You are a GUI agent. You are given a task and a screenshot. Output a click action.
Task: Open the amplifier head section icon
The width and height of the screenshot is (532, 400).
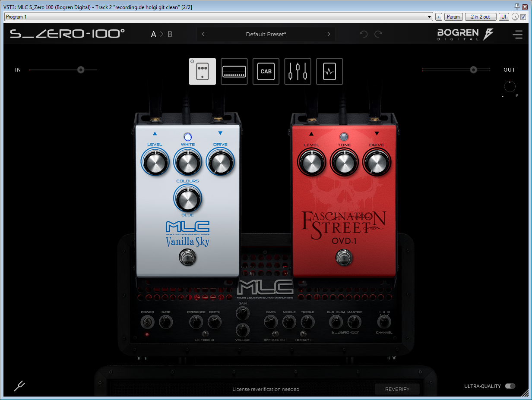pos(234,71)
